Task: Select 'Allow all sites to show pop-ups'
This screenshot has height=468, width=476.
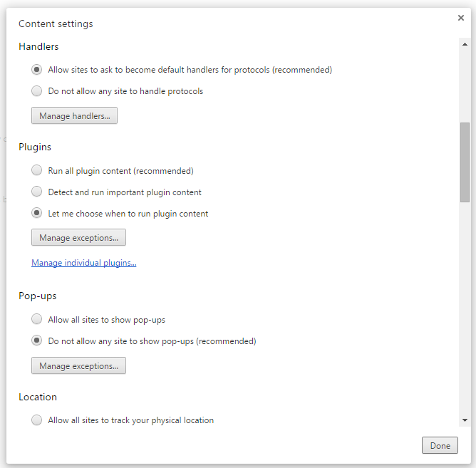Action: [x=36, y=320]
